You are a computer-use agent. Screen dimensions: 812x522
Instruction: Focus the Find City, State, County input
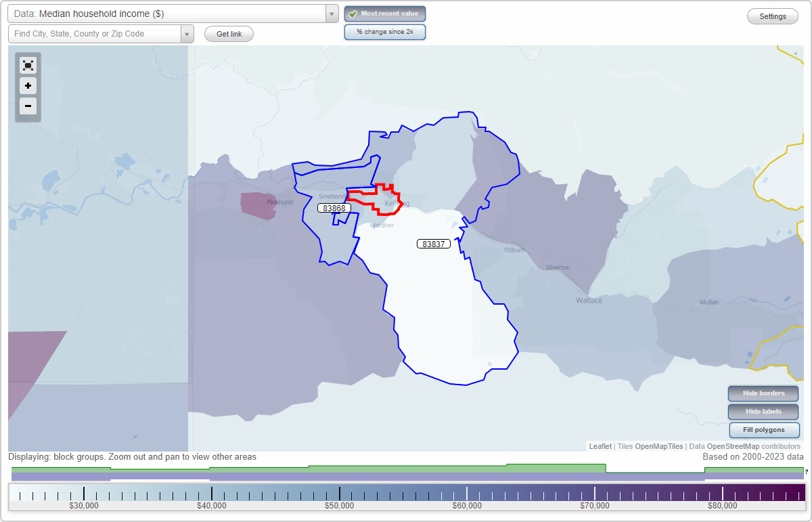point(95,34)
